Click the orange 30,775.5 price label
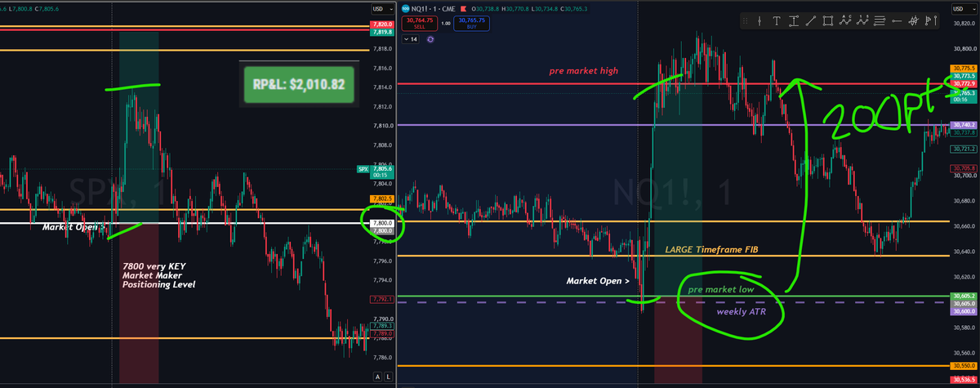Image resolution: width=980 pixels, height=388 pixels. click(964, 69)
